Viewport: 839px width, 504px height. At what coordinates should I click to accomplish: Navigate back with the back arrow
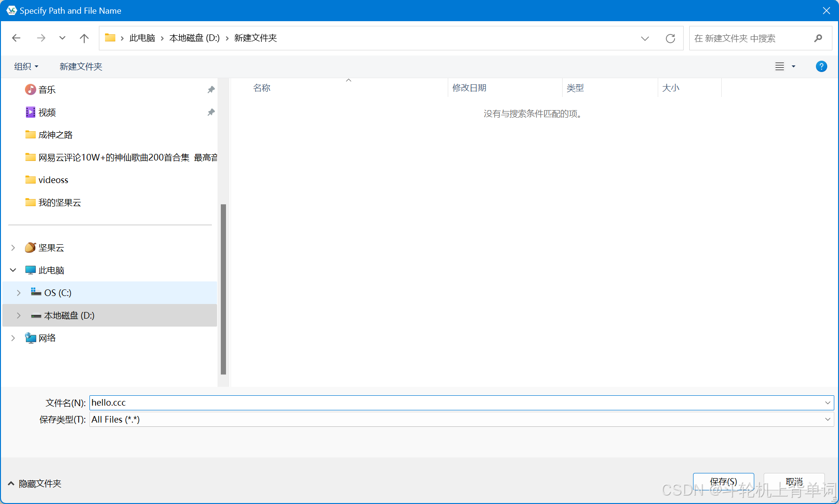coord(16,38)
